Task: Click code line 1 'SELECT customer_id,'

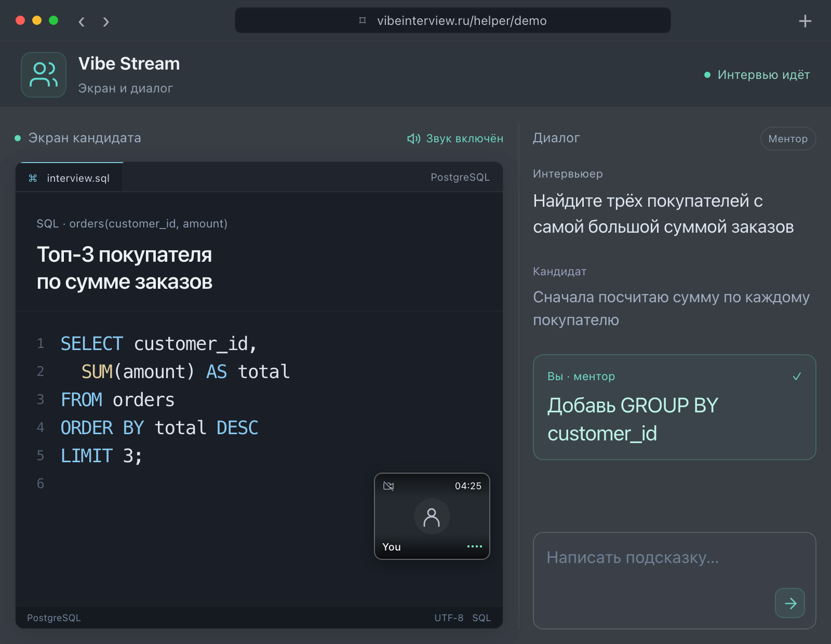Action: click(x=158, y=343)
